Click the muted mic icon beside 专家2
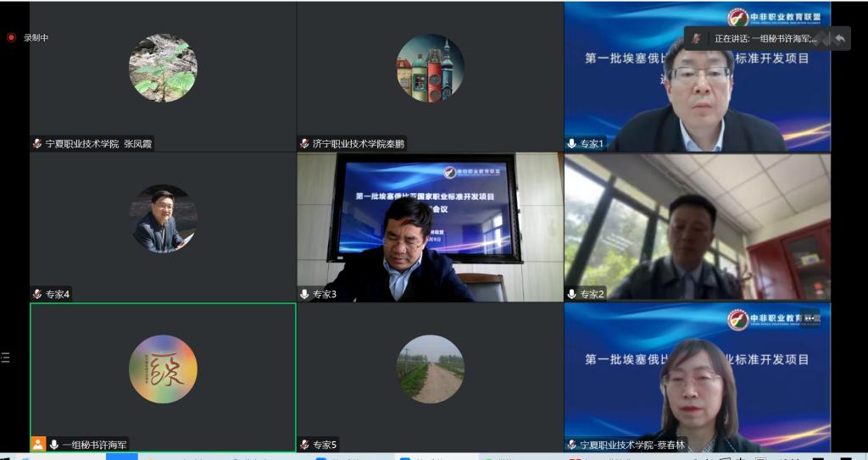868x460 pixels. click(x=572, y=294)
